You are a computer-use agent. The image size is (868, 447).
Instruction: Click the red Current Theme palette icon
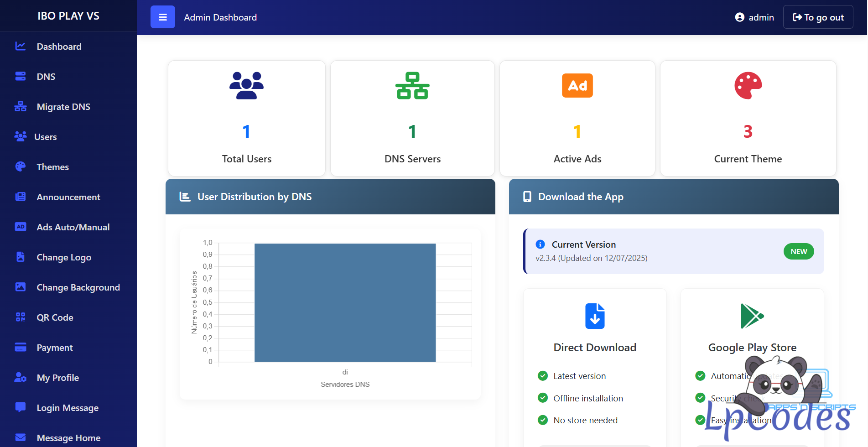[748, 85]
